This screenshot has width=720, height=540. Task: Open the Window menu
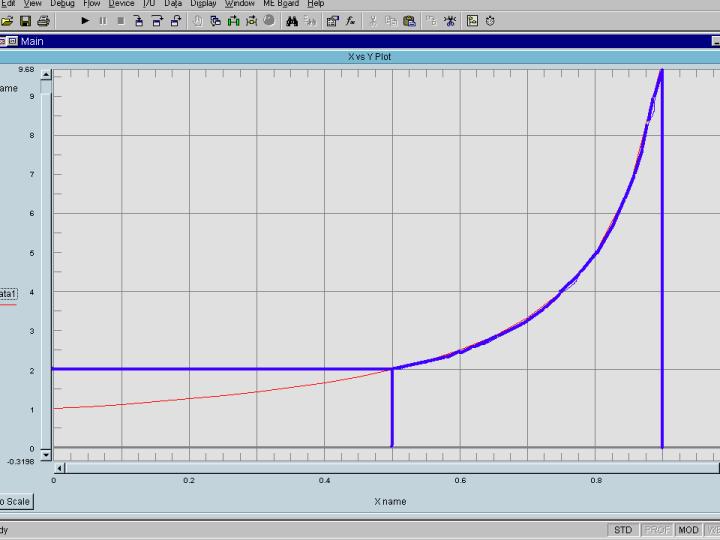[239, 4]
